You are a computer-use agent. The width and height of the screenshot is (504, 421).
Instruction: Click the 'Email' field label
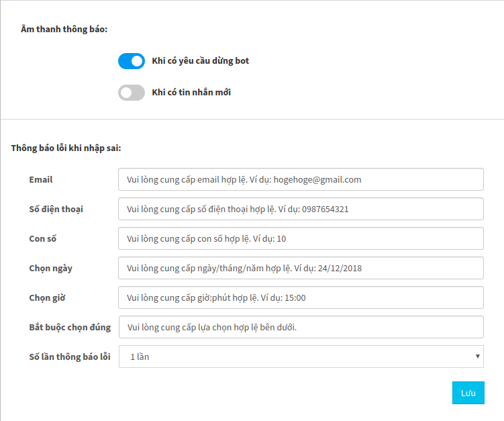[x=41, y=179]
